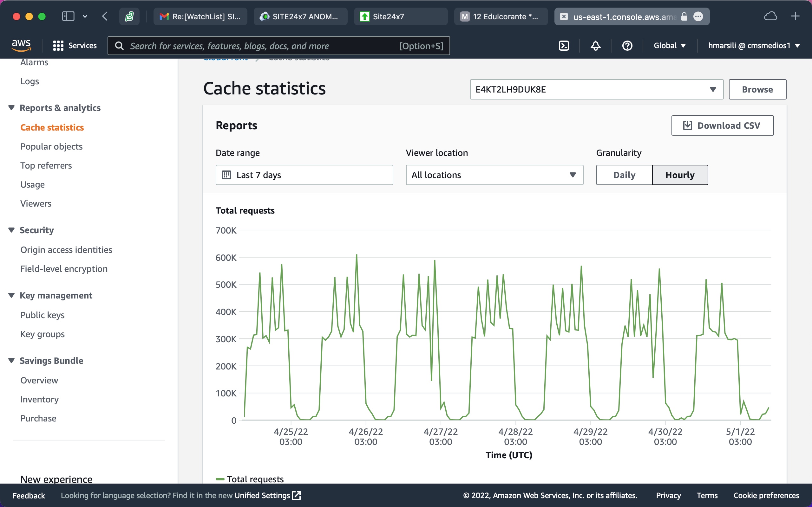Open the Global region selector
Image resolution: width=812 pixels, height=507 pixels.
click(669, 46)
